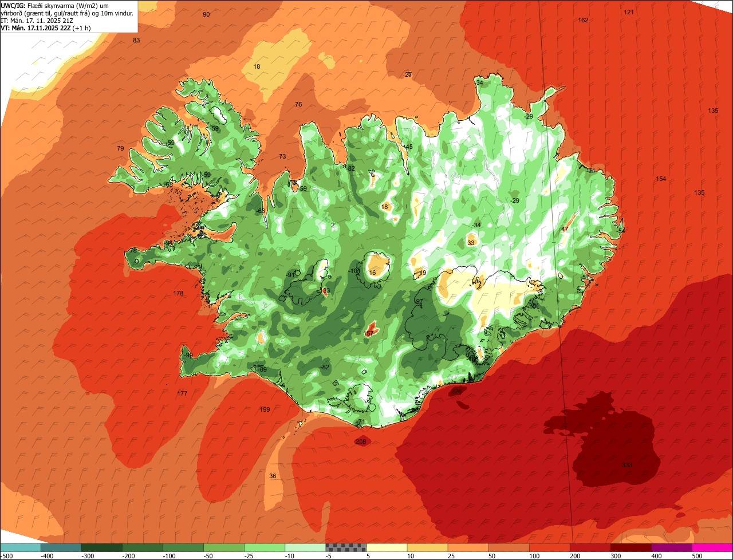Click the map value 208 off the south coast
This screenshot has height=560, width=733.
pyautogui.click(x=361, y=441)
